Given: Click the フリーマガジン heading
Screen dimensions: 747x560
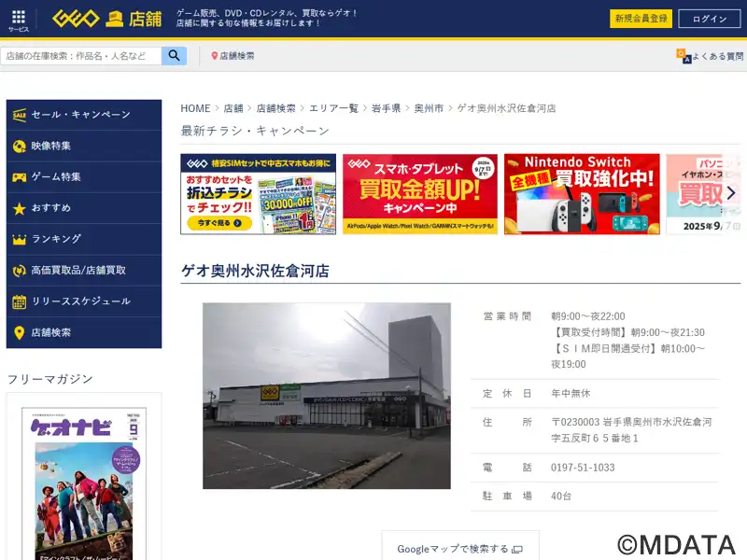Looking at the screenshot, I should [x=50, y=379].
